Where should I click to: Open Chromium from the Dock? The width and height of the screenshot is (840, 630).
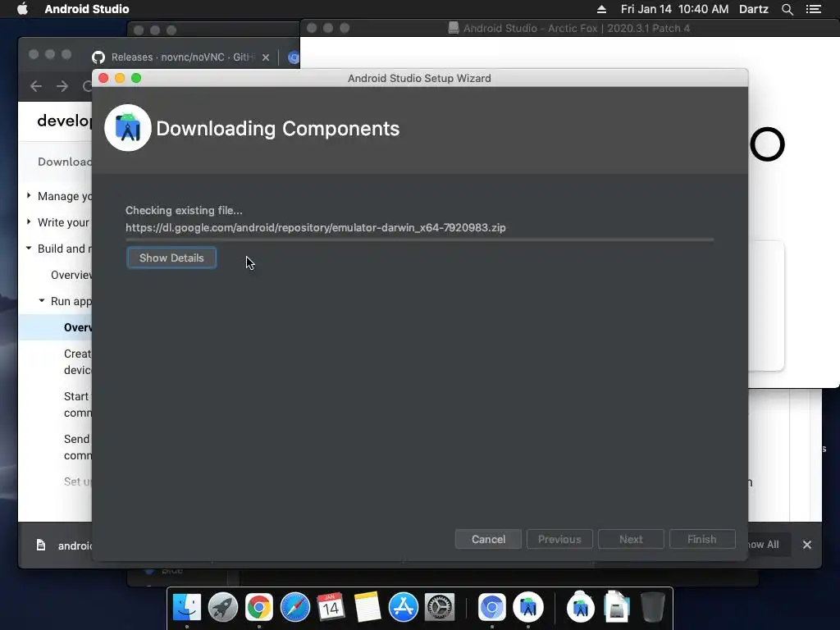(492, 608)
